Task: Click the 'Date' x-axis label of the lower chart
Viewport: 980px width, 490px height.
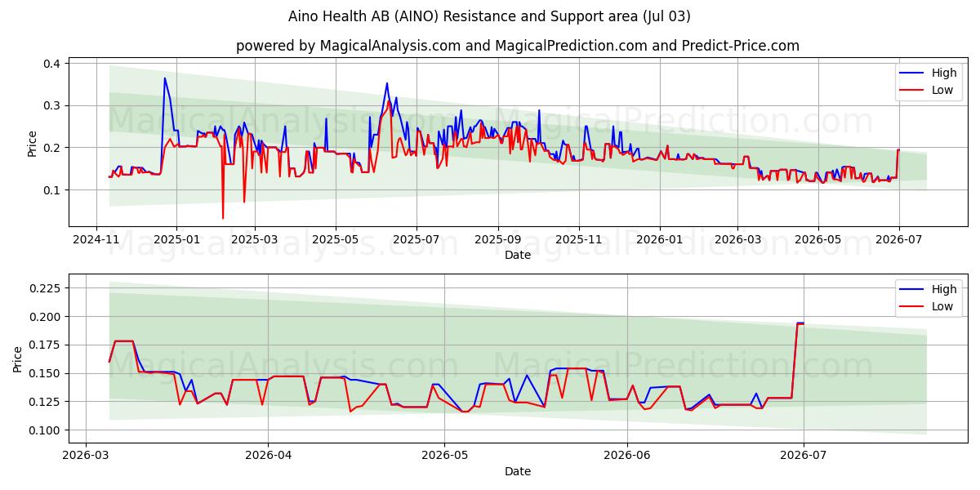Action: [x=518, y=471]
